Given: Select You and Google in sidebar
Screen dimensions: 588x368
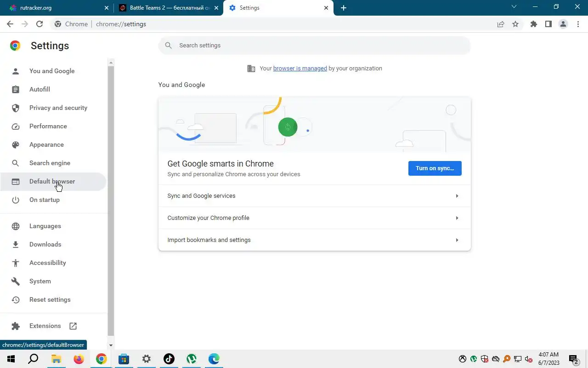Looking at the screenshot, I should click(x=53, y=71).
